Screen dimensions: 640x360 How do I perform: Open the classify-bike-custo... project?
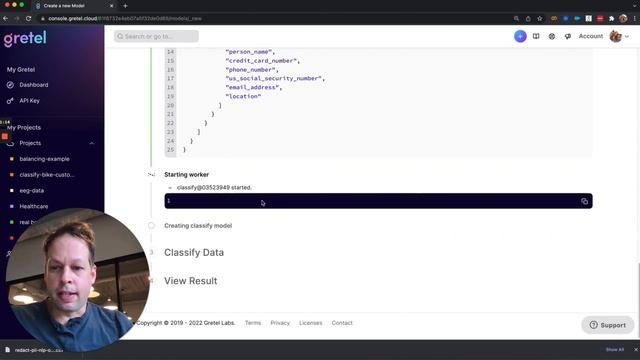click(x=47, y=175)
